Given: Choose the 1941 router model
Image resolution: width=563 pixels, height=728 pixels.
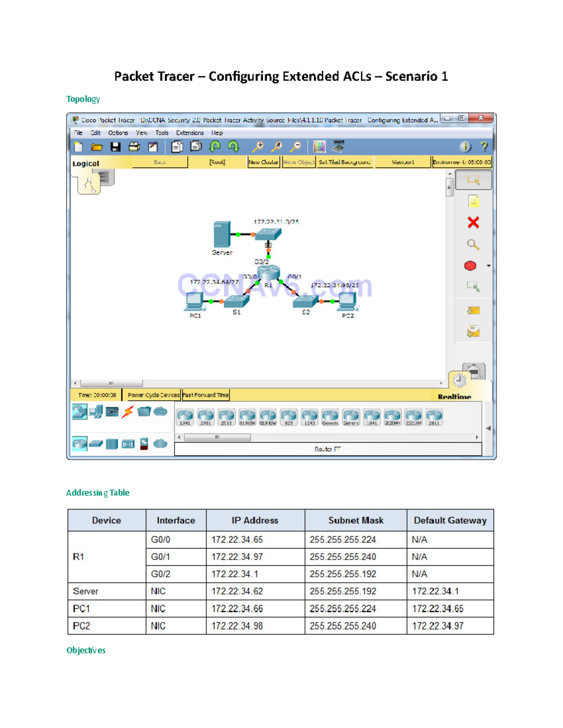Looking at the screenshot, I should pyautogui.click(x=186, y=416).
